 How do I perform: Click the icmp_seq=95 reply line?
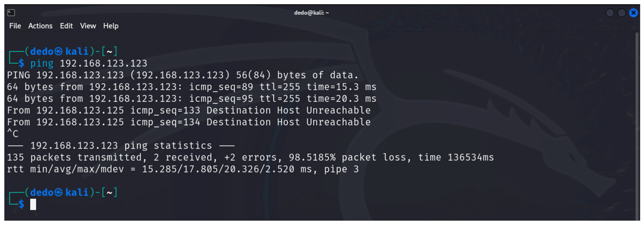191,98
